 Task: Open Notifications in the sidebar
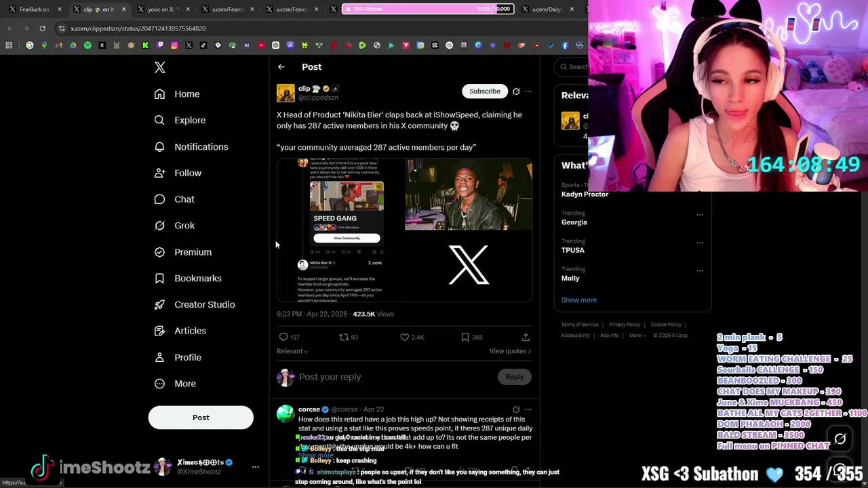191,146
